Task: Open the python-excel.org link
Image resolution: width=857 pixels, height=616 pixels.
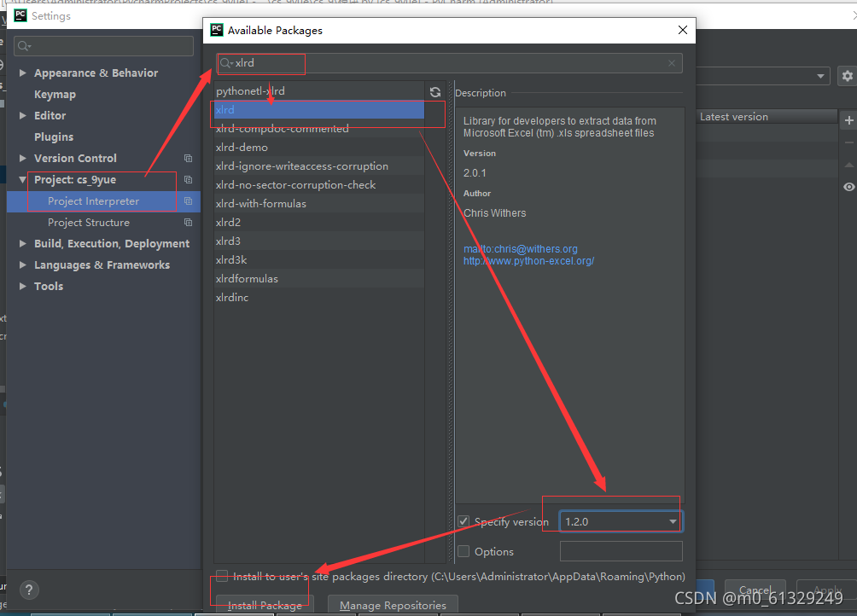Action: [x=528, y=261]
